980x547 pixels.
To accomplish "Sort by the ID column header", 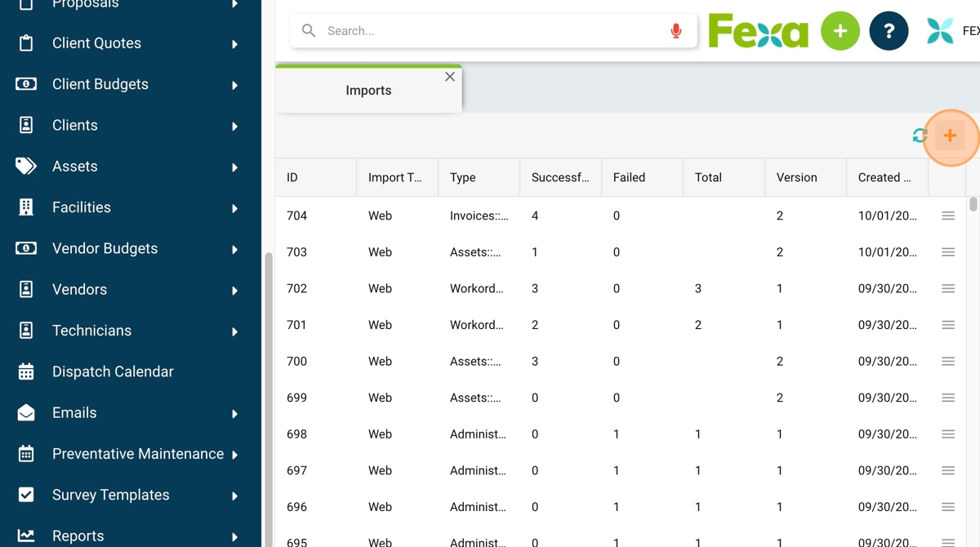I will pos(292,177).
